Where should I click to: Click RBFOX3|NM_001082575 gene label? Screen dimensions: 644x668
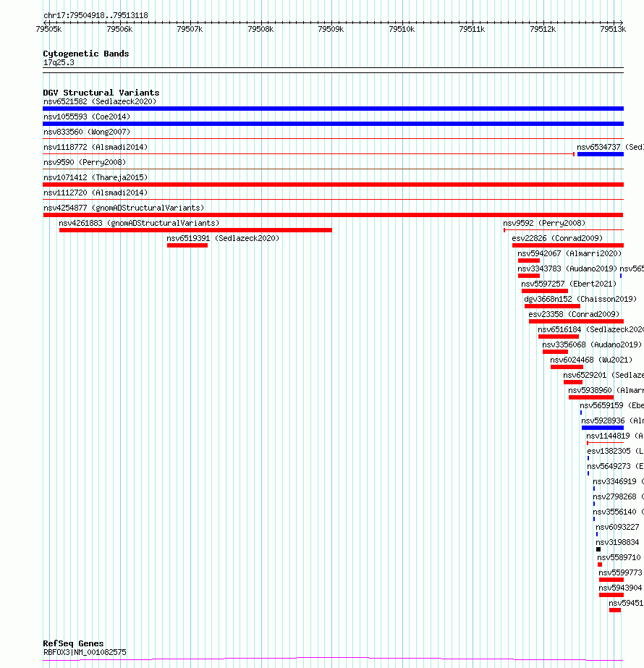(x=85, y=652)
